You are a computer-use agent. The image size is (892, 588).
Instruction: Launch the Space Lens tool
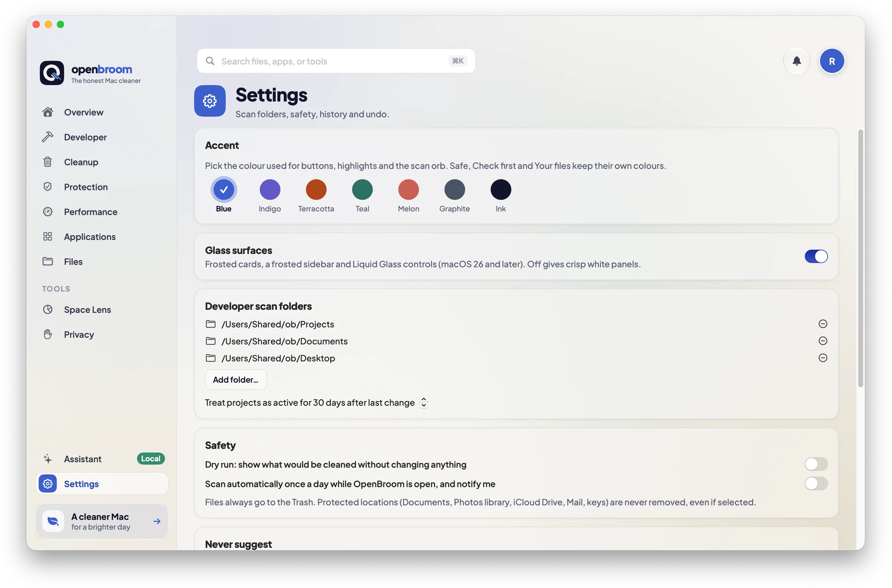click(102, 309)
